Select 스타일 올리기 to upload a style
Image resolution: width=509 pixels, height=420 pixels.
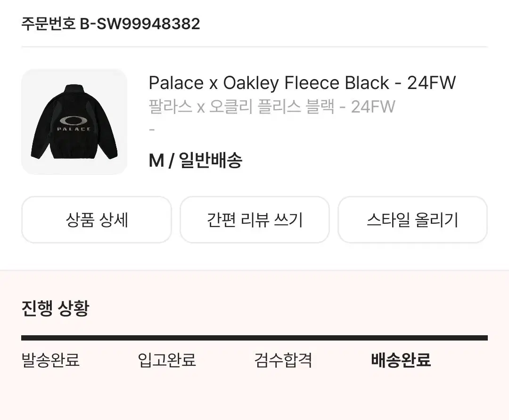point(412,219)
